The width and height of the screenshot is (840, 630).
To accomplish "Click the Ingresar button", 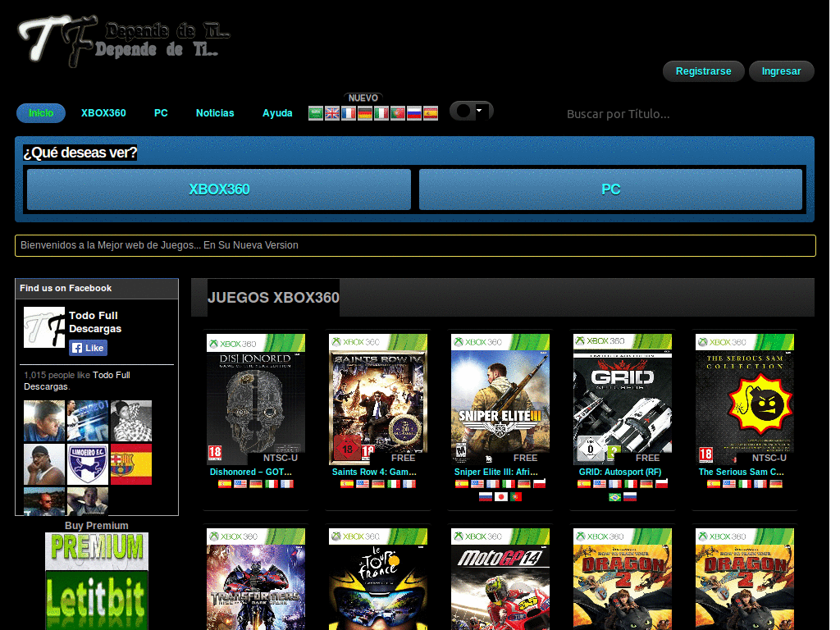I will 781,71.
